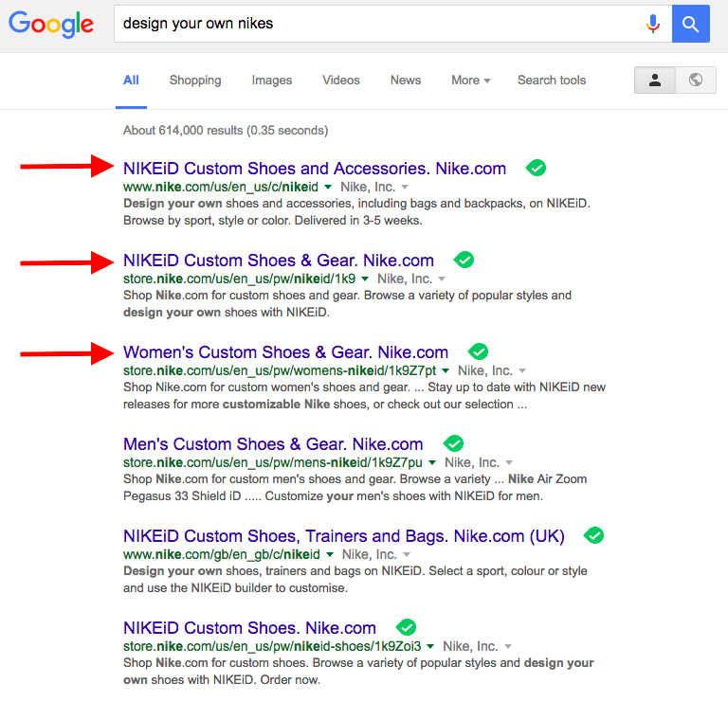Expand green arrow after nikeid-shoes/1k9Zoi3 URL

point(430,646)
